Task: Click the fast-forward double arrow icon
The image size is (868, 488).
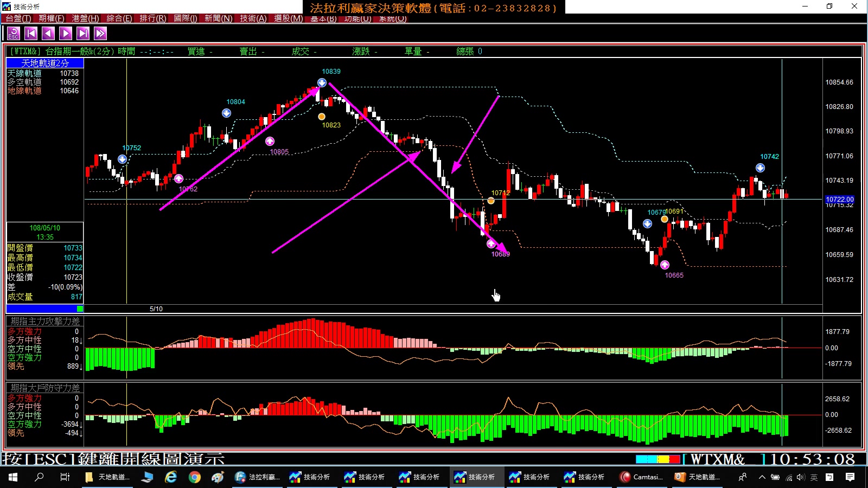Action: [100, 34]
